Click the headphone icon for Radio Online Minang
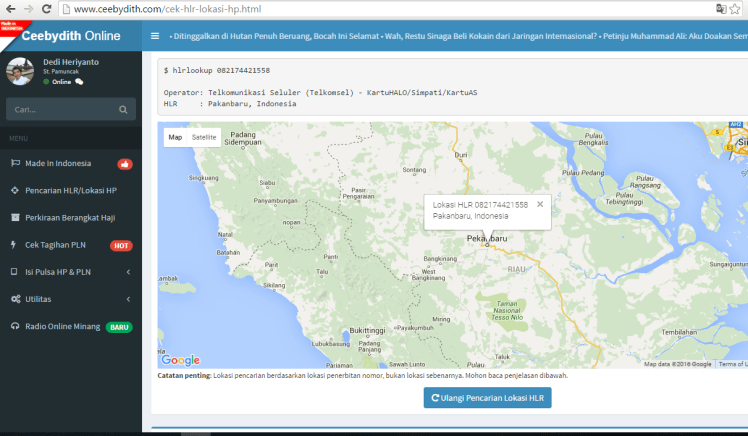Screen dimensions: 748x436 click(x=15, y=326)
